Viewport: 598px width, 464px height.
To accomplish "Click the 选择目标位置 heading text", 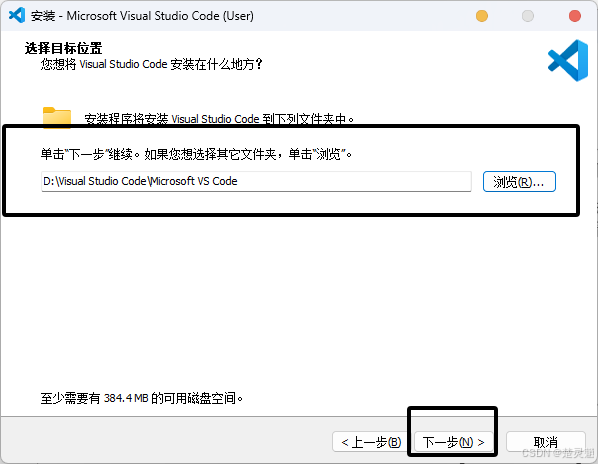I will [x=63, y=48].
